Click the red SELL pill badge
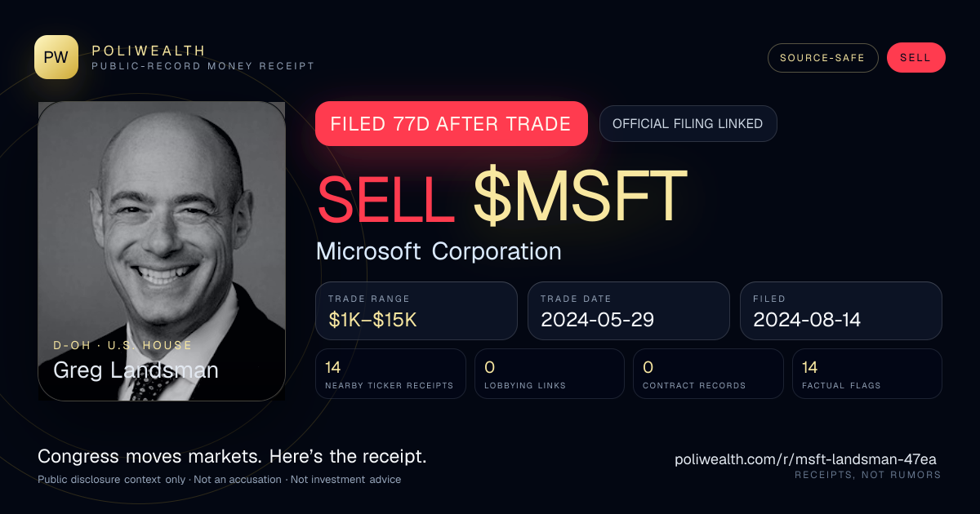The width and height of the screenshot is (980, 514). [915, 58]
